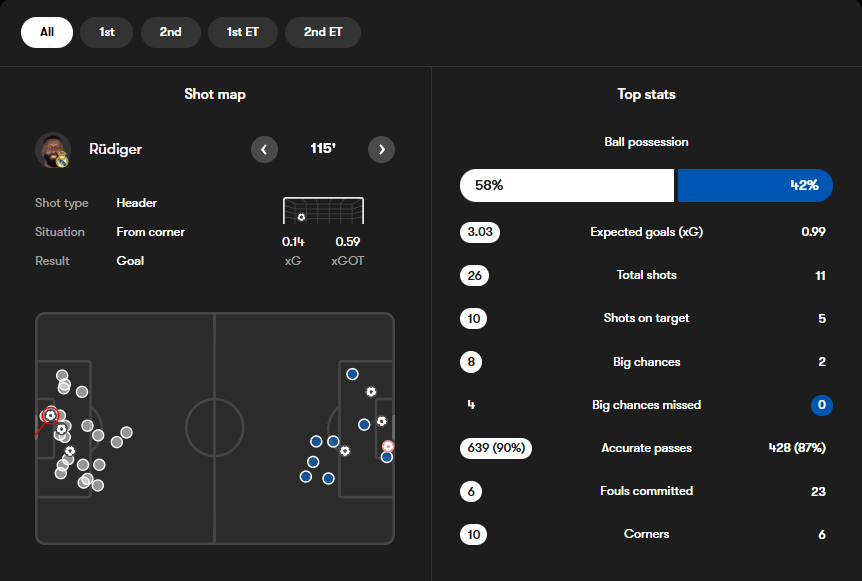Select the All period filter
The height and width of the screenshot is (581, 862).
click(x=47, y=32)
